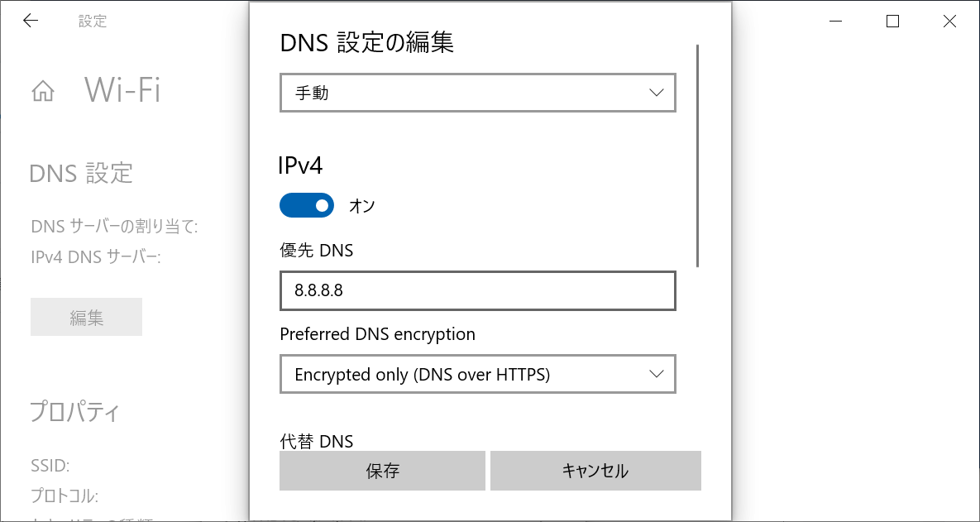
Task: Click the 優先 DNS field label
Action: [x=316, y=251]
